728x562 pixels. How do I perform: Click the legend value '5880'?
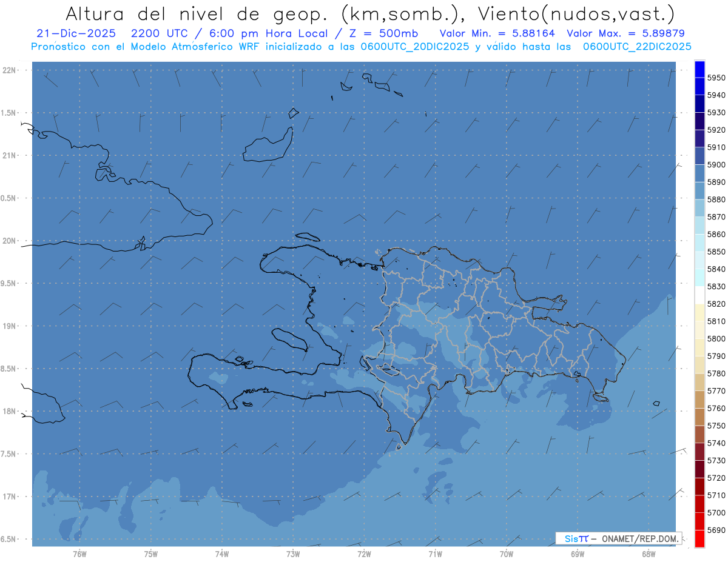(716, 199)
